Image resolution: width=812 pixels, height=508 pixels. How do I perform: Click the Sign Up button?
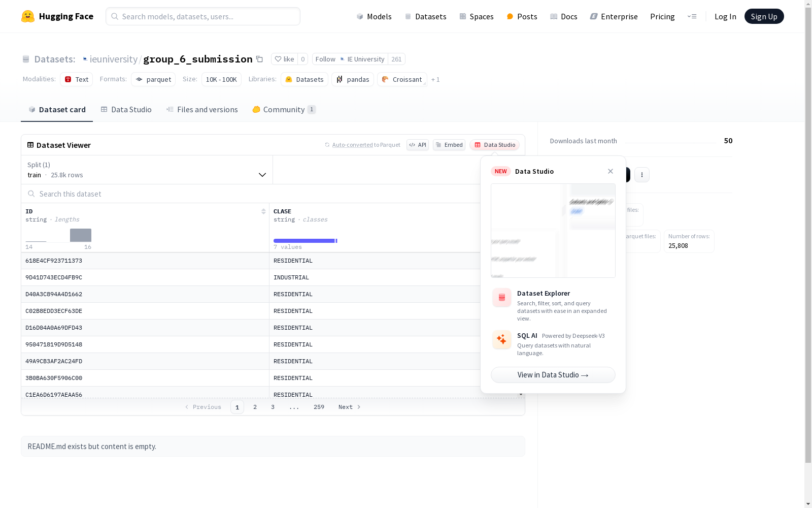[764, 16]
